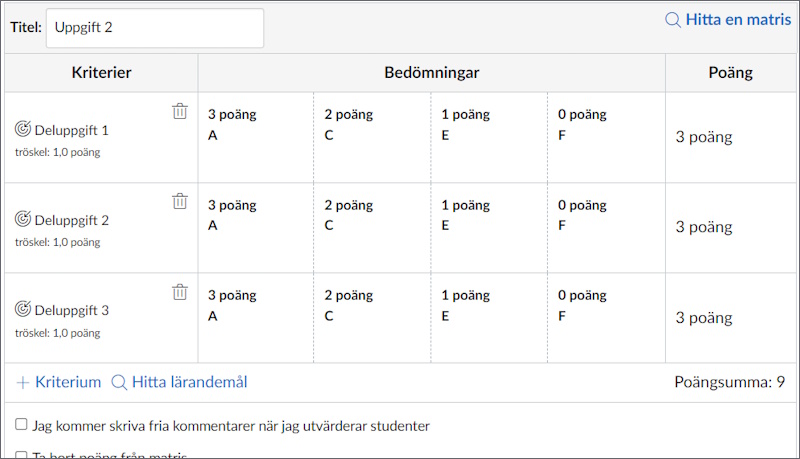800x459 pixels.
Task: Delete the Deluppgift 3 criterion with trash icon
Action: point(180,292)
